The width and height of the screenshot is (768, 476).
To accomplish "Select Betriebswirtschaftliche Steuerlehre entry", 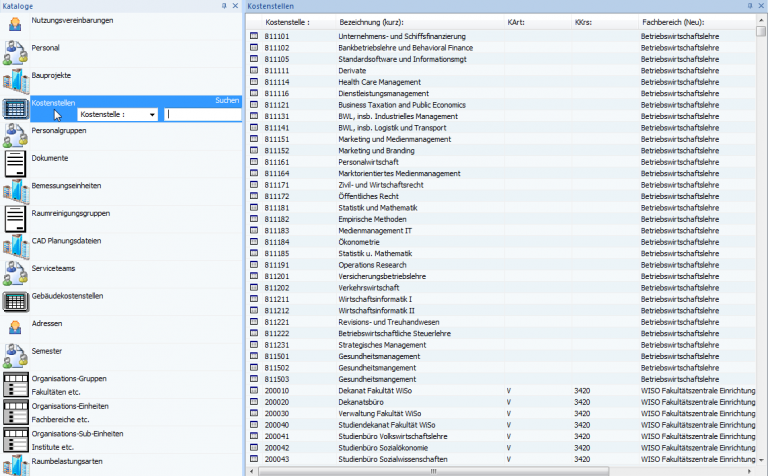I will click(x=394, y=333).
